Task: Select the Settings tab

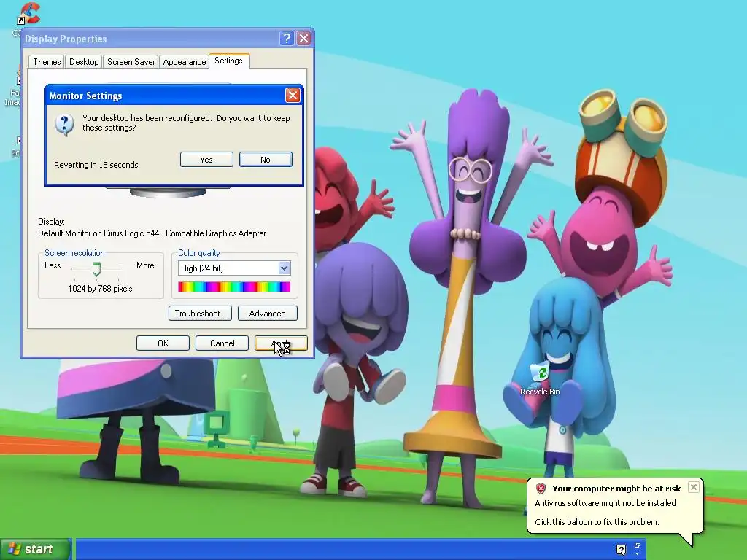Action: click(x=228, y=61)
